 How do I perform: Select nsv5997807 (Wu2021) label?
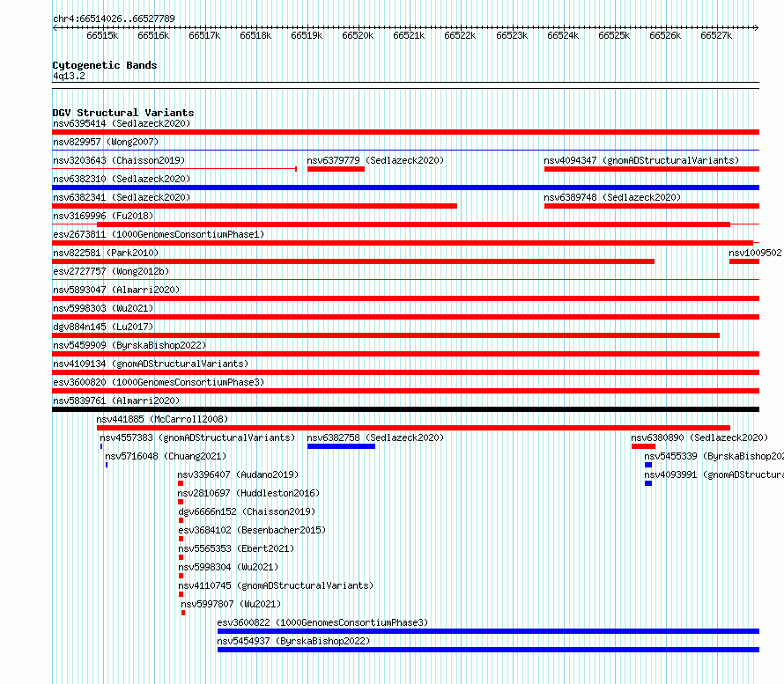click(231, 604)
